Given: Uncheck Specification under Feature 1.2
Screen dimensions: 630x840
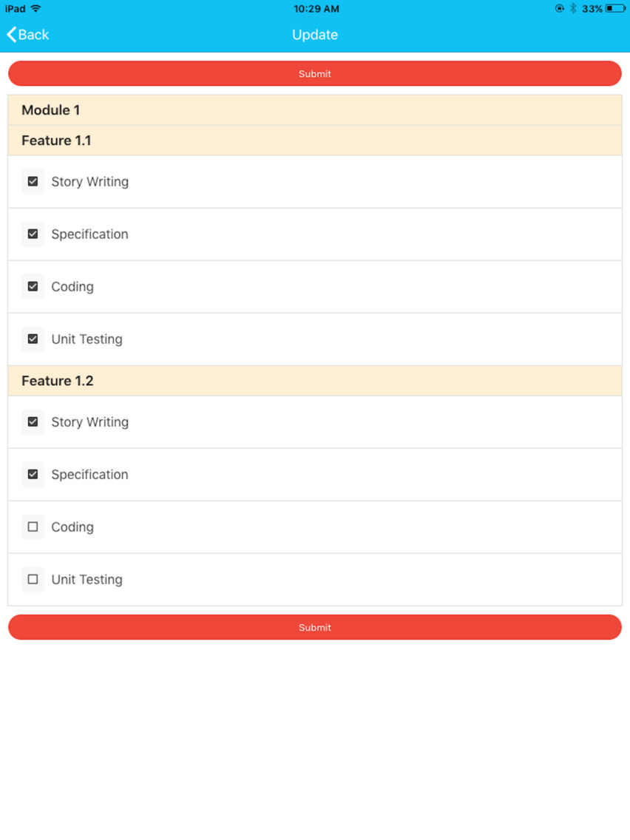Looking at the screenshot, I should (x=33, y=475).
